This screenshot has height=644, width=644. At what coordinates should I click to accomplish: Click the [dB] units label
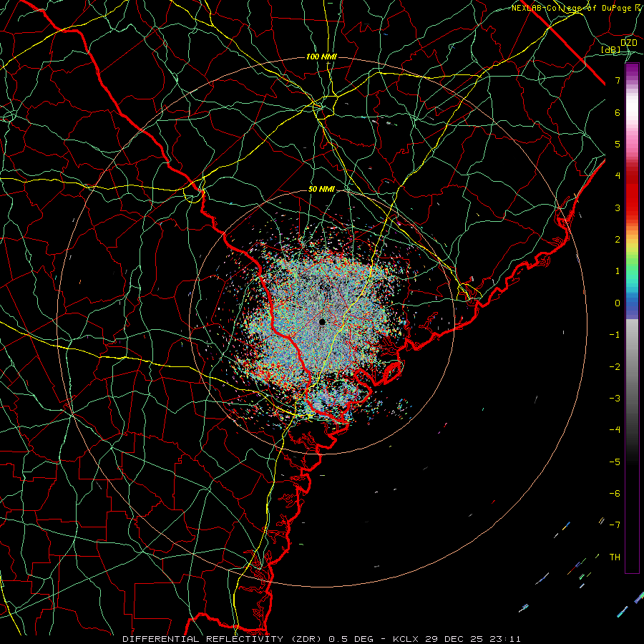[x=611, y=49]
